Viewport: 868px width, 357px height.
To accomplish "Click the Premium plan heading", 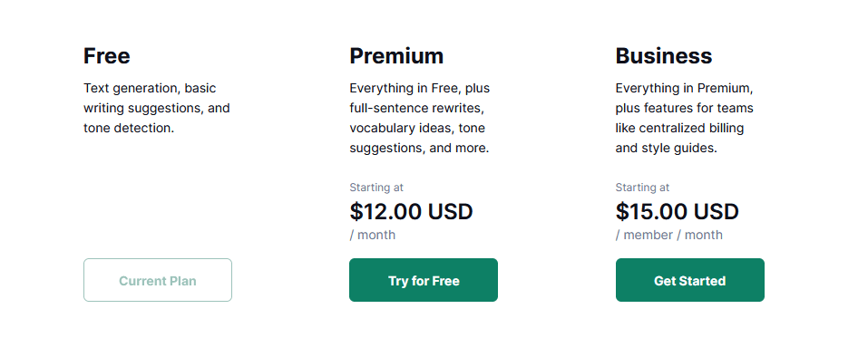I will tap(396, 56).
